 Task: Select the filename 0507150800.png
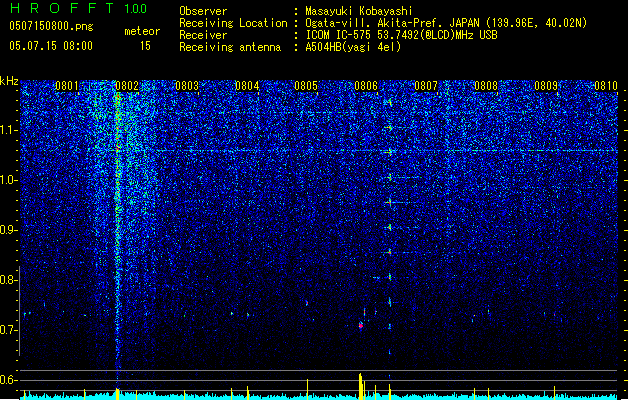click(x=51, y=26)
